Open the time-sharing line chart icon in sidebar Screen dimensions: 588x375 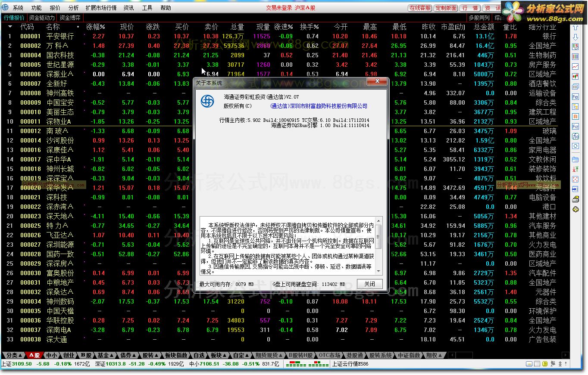click(575, 66)
